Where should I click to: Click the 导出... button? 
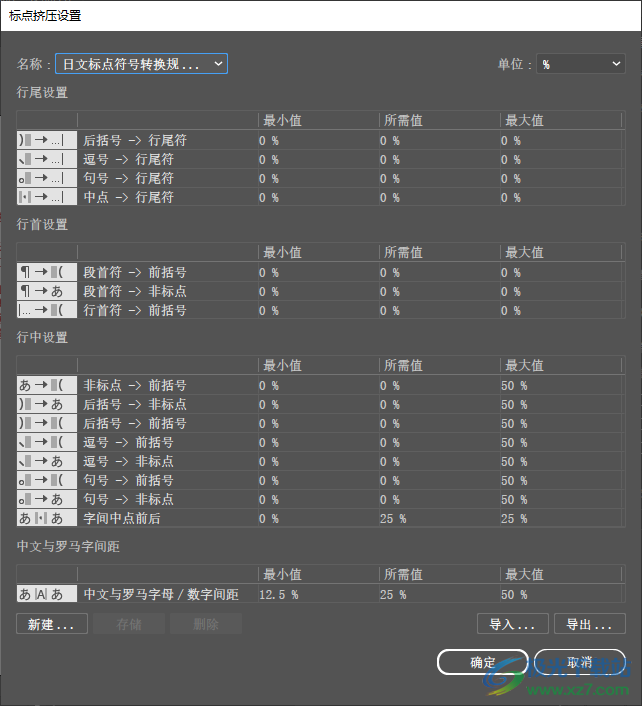[x=590, y=624]
